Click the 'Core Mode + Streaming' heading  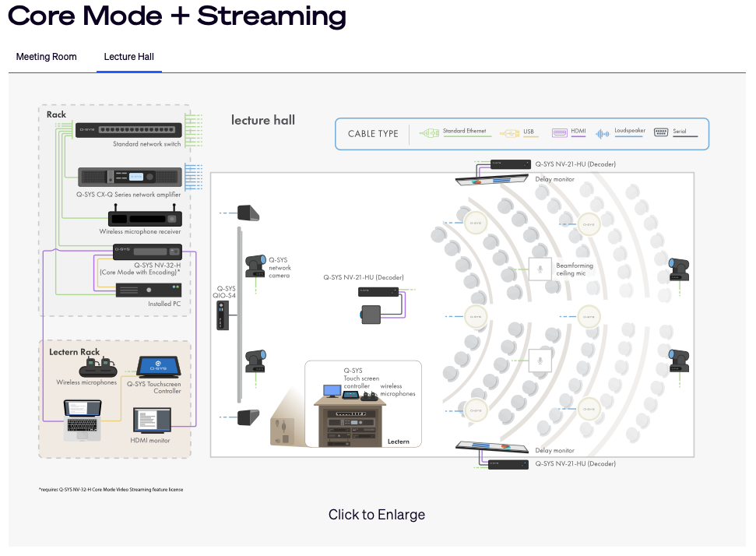click(x=177, y=16)
